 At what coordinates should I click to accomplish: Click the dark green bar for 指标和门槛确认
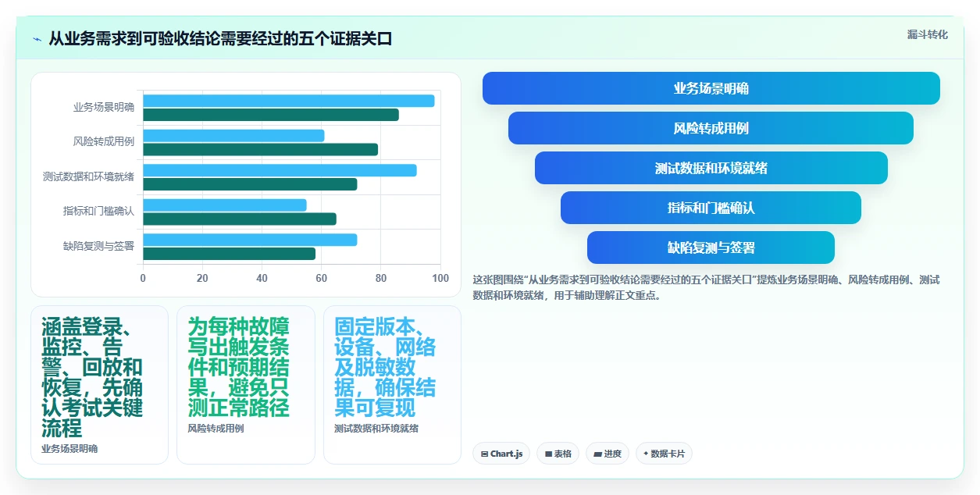240,219
